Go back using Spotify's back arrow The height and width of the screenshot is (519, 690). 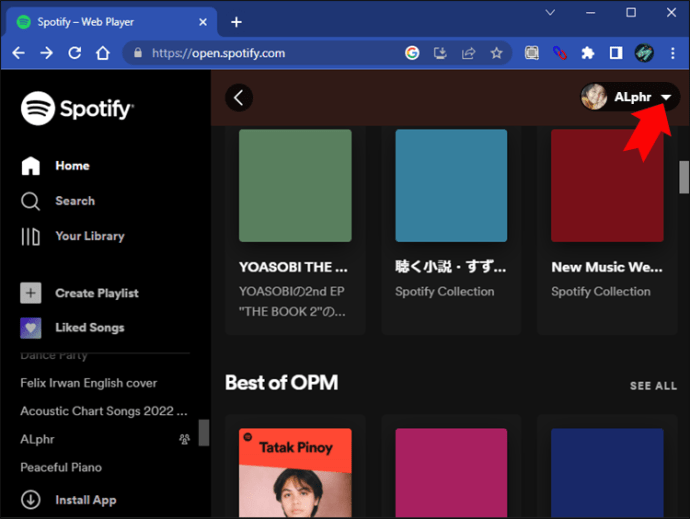239,97
